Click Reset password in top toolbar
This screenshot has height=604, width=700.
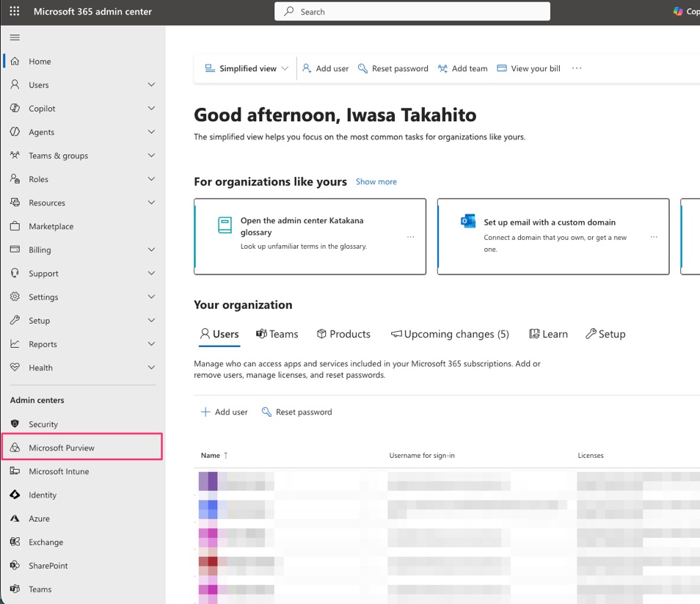click(393, 68)
